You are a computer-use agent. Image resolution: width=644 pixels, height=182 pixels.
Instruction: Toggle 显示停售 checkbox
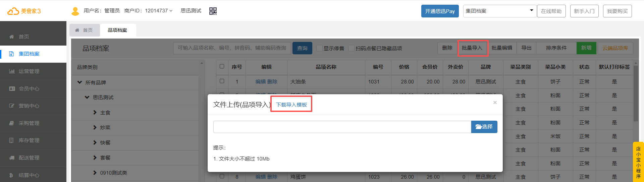tap(319, 48)
